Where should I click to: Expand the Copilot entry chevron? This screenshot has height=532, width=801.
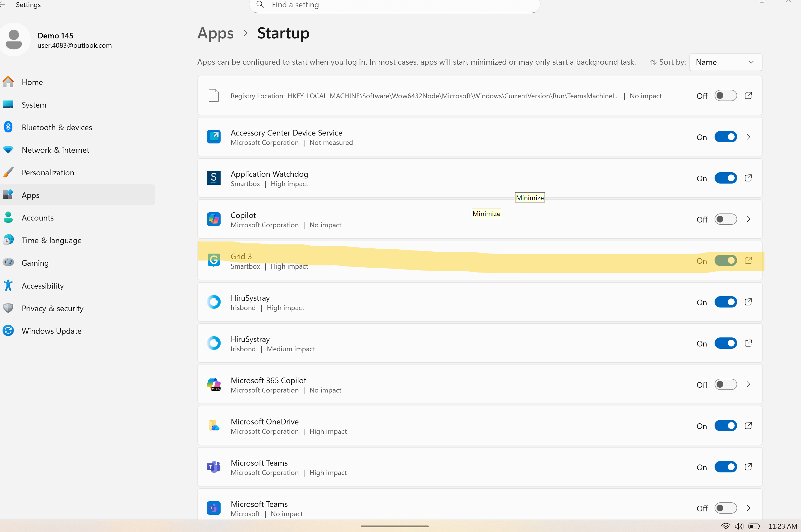pyautogui.click(x=748, y=219)
